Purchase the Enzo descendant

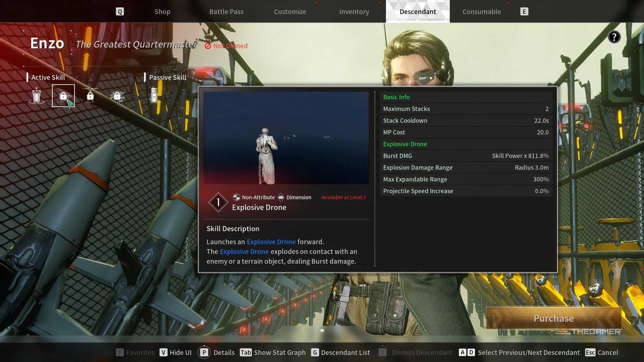[x=553, y=318]
